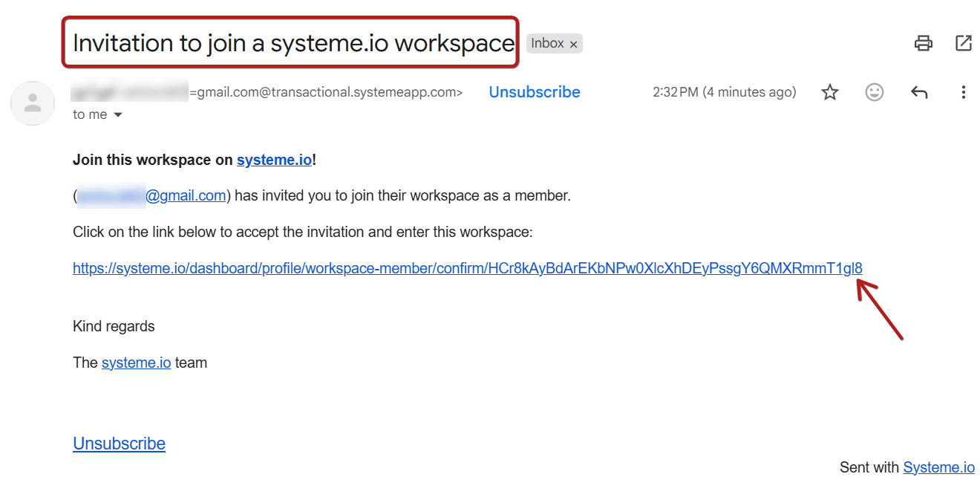The image size is (980, 500).
Task: Click the large Unsubscribe link at bottom
Action: tap(119, 444)
